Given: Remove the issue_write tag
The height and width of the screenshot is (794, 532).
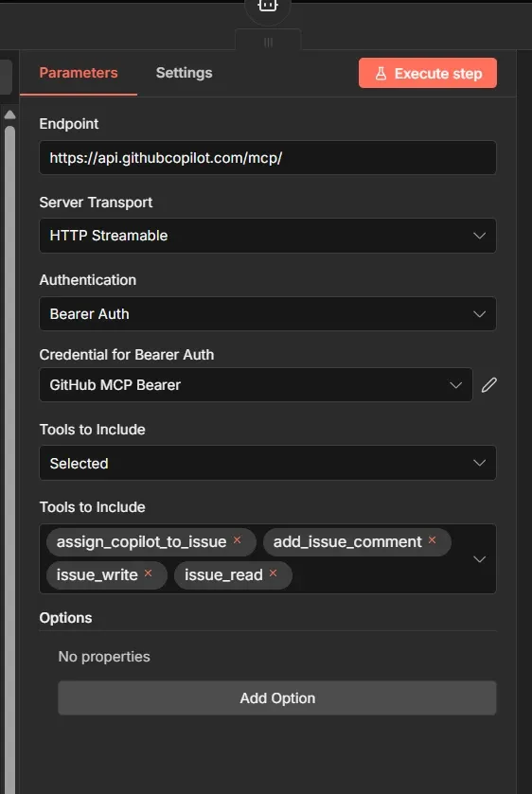Looking at the screenshot, I should point(148,573).
